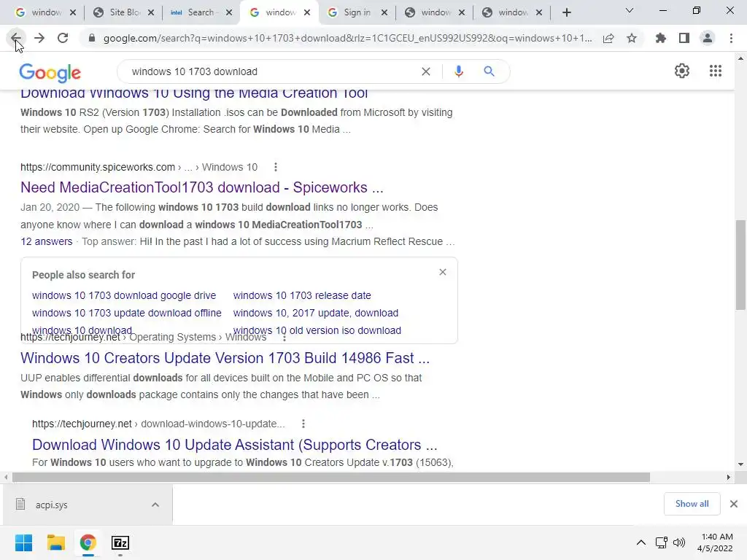Open the options menu for the Spiceworks result
Viewport: 747px width, 560px height.
275,167
